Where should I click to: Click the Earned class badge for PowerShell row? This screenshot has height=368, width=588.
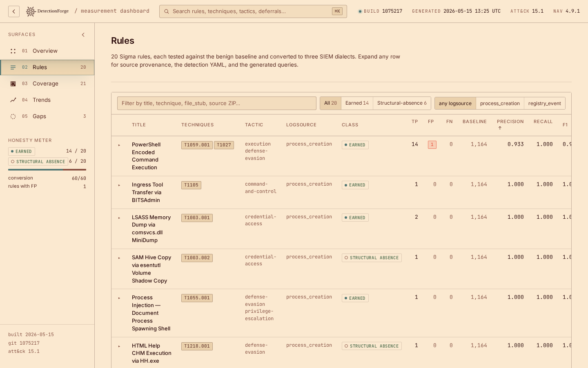(355, 145)
